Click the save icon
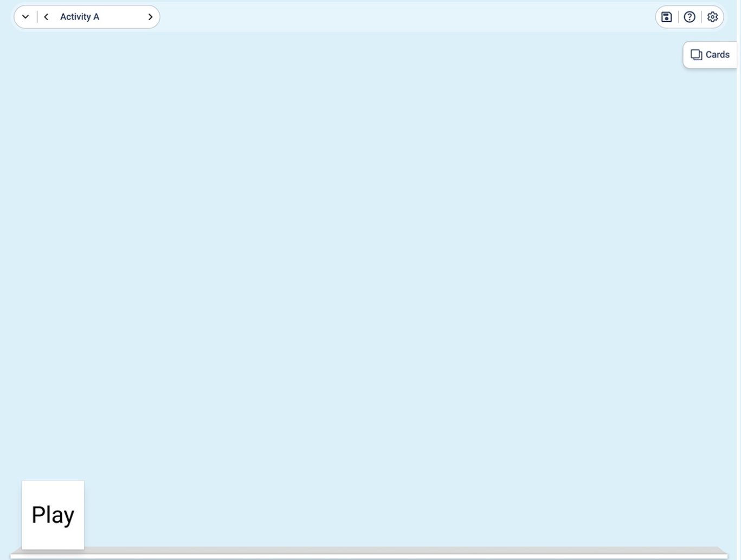Image resolution: width=741 pixels, height=560 pixels. pyautogui.click(x=667, y=17)
